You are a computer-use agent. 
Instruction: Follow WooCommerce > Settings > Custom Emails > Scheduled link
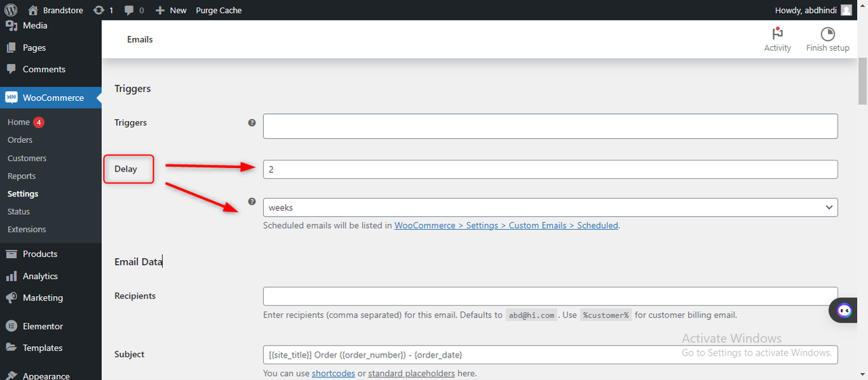coord(506,226)
